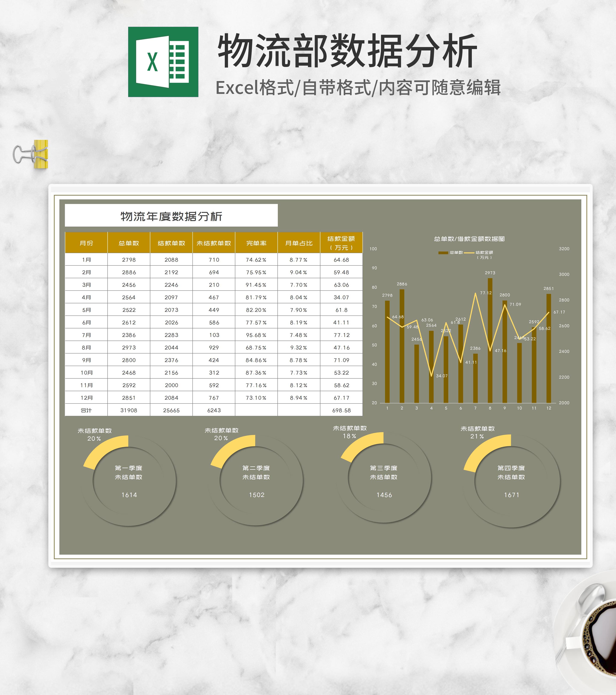This screenshot has height=695, width=616.
Task: Click cell showing 2798 for January
Action: (x=129, y=260)
